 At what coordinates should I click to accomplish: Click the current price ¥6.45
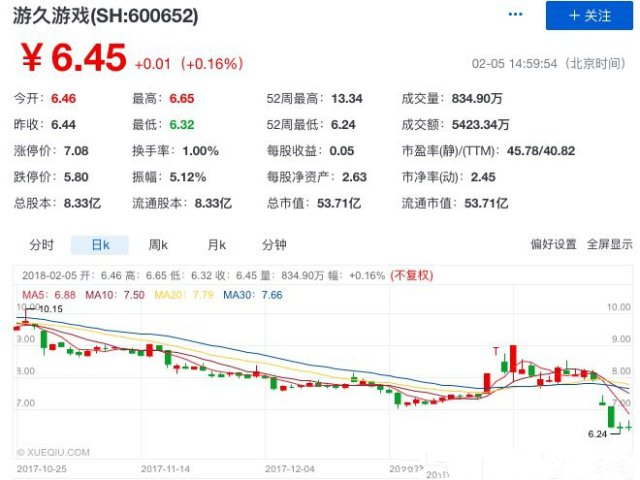pos(74,58)
